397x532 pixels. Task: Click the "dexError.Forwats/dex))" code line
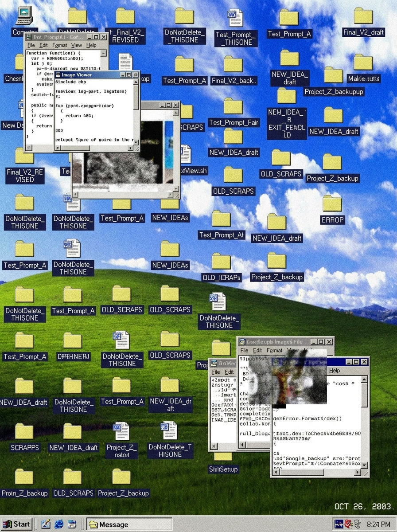[x=307, y=418]
